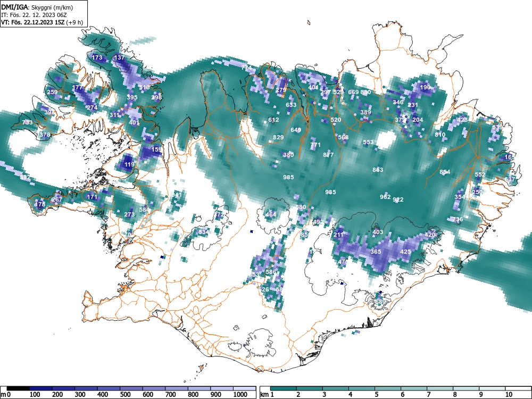Click the visibility value 178 on the map

[x=40, y=204]
